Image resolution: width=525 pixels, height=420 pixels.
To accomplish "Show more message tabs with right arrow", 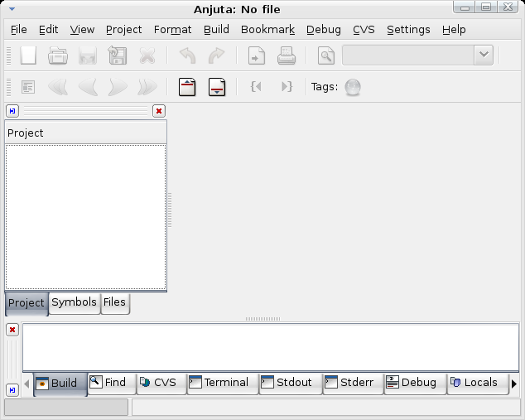I will point(514,384).
